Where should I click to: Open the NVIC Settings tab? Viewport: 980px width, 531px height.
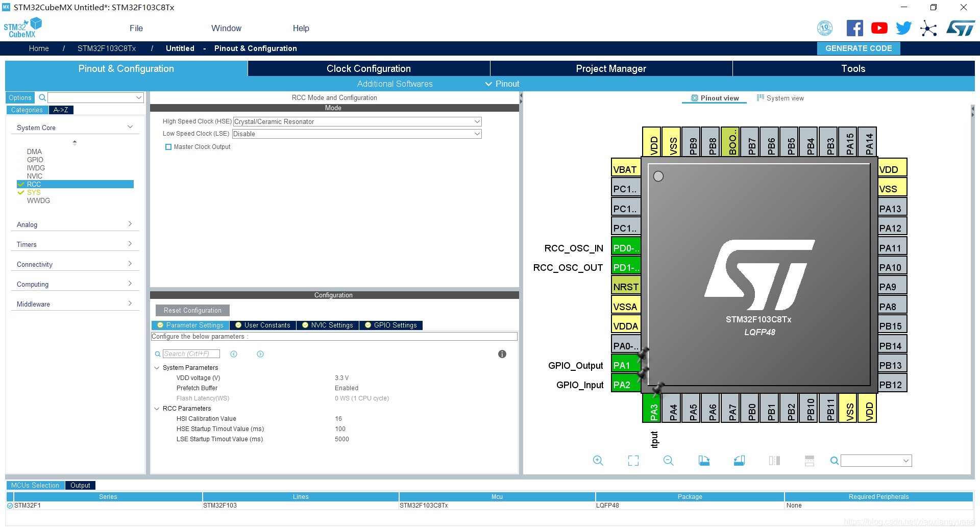[328, 325]
